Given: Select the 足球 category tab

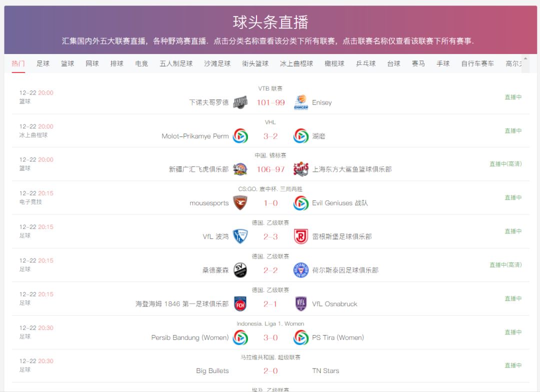Looking at the screenshot, I should pos(43,63).
